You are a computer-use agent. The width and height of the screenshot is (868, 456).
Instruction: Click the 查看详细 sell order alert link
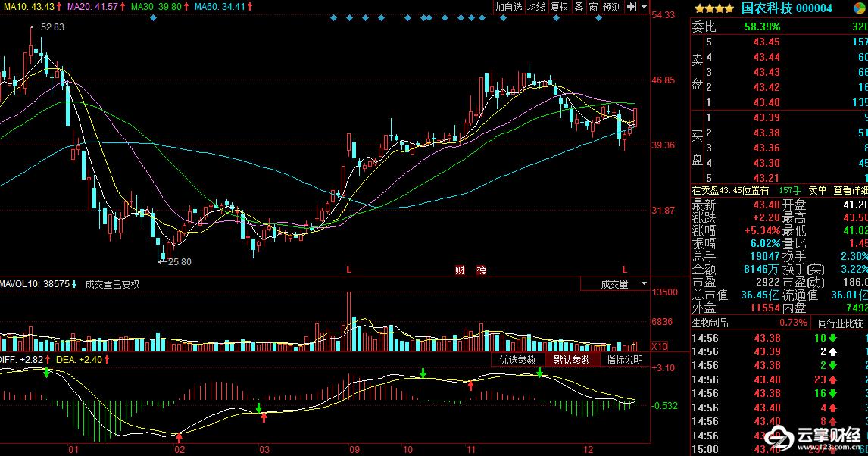click(x=851, y=190)
